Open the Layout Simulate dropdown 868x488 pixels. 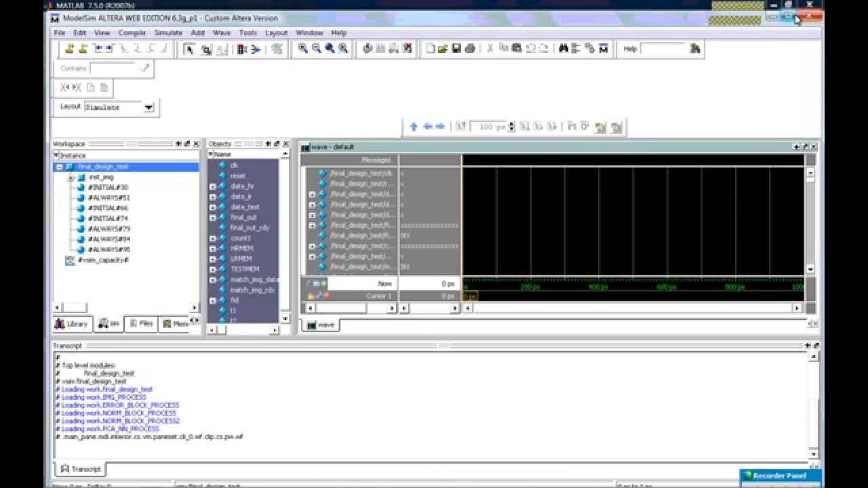coord(149,107)
